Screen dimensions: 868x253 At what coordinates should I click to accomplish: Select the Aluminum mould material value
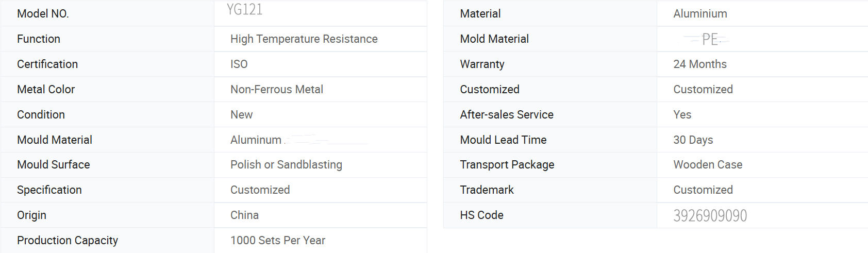click(x=256, y=140)
